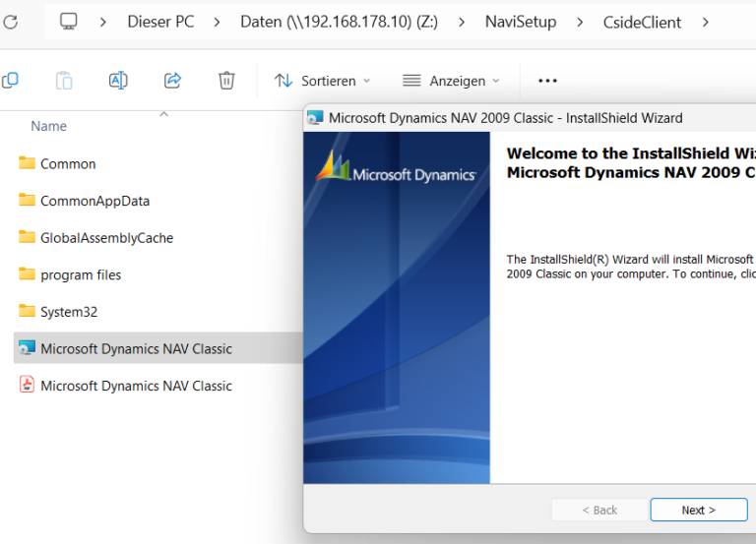
Task: Select the Common folder
Action: 68,163
